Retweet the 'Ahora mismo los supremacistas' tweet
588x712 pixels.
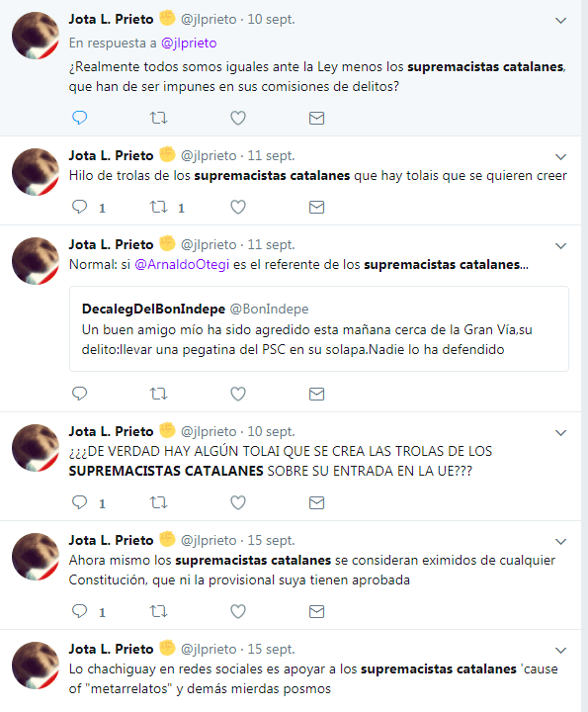(x=159, y=612)
